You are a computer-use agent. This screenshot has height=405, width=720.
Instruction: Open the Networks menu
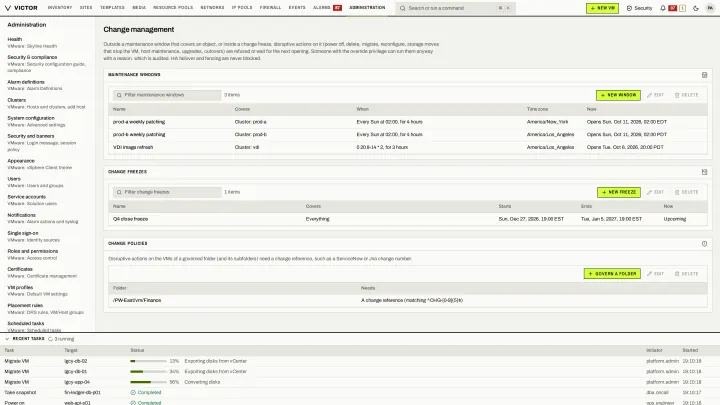point(212,8)
